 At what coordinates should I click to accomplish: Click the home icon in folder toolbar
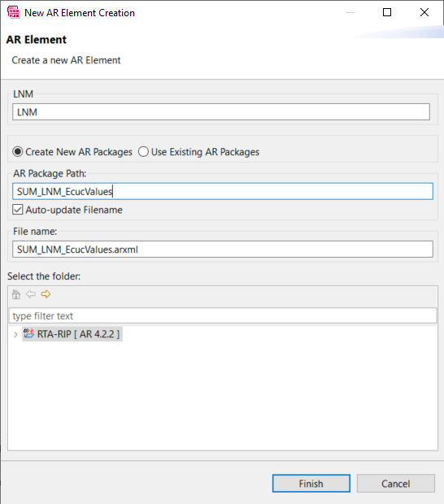(16, 294)
